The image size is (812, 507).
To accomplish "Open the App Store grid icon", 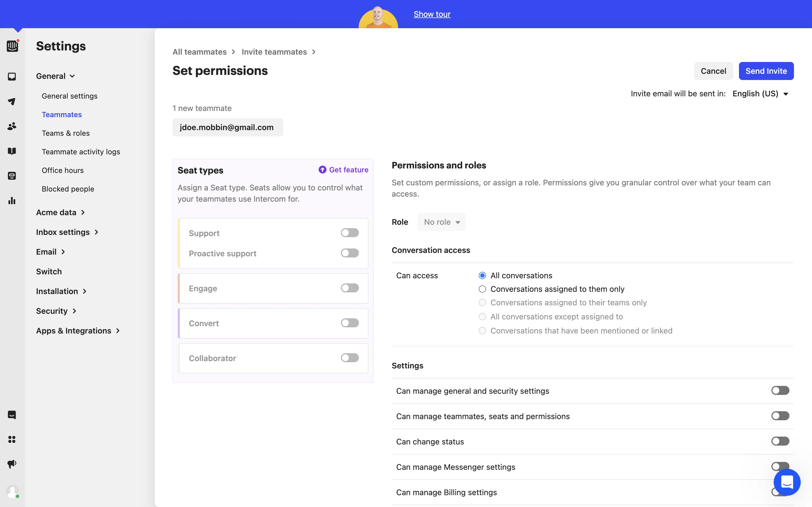I will 12,439.
